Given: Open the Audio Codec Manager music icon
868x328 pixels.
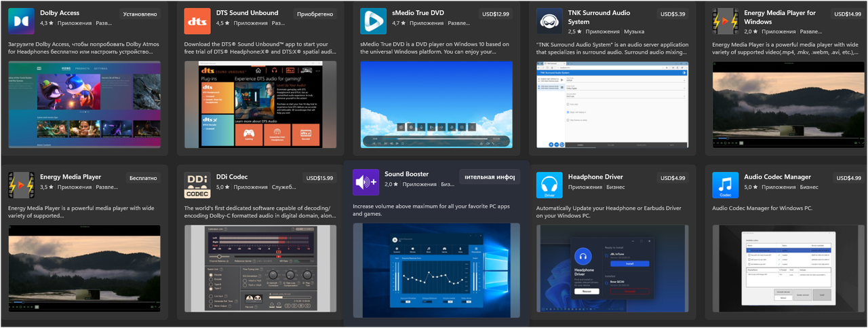Looking at the screenshot, I should coord(726,185).
